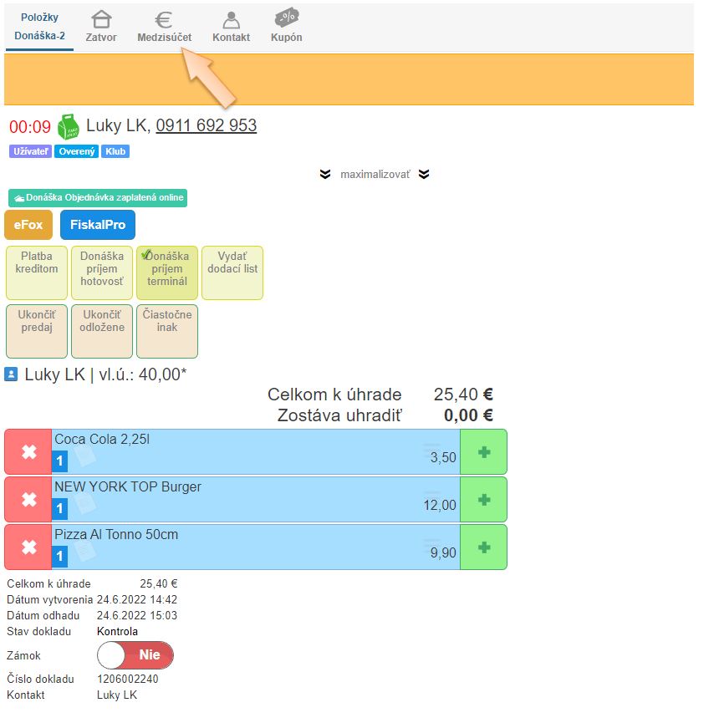Toggle the Zámok switch set to Nie
Screen dimensions: 719x728
coord(135,655)
